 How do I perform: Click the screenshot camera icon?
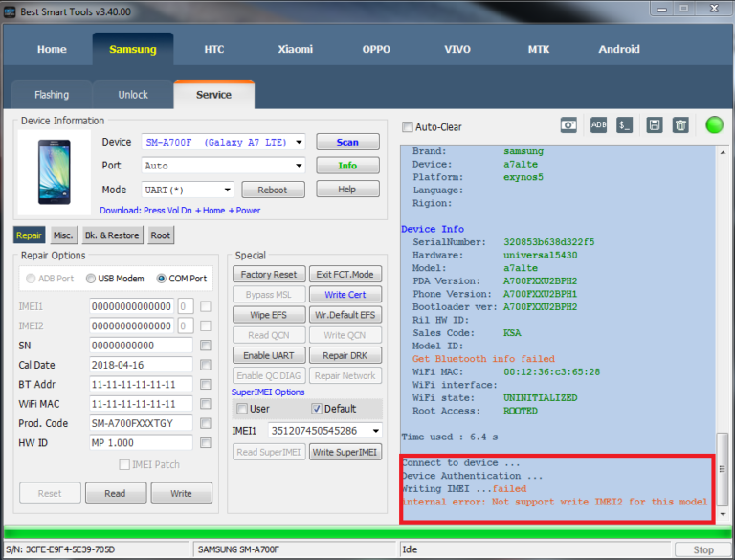coord(568,125)
